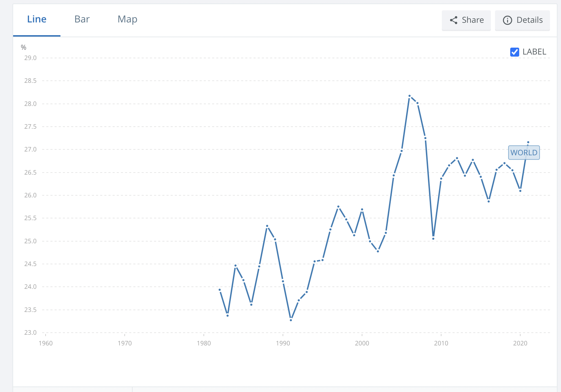Switch to the Line chart tab

click(37, 19)
